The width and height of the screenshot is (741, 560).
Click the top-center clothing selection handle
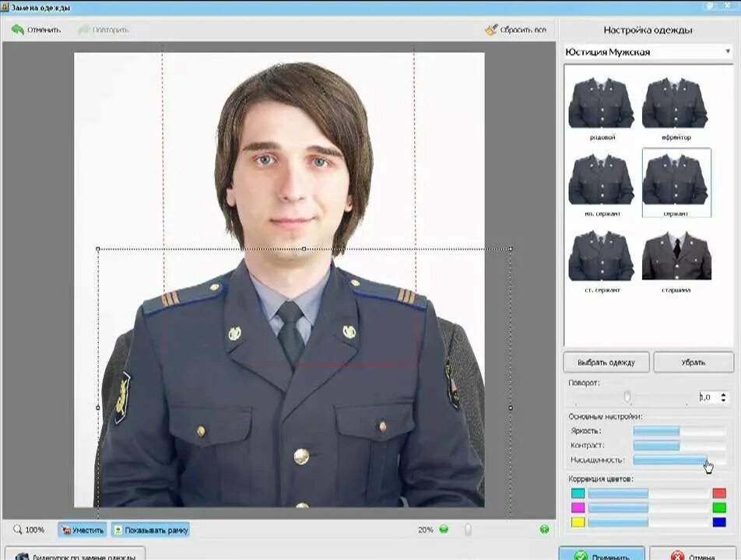tap(304, 248)
